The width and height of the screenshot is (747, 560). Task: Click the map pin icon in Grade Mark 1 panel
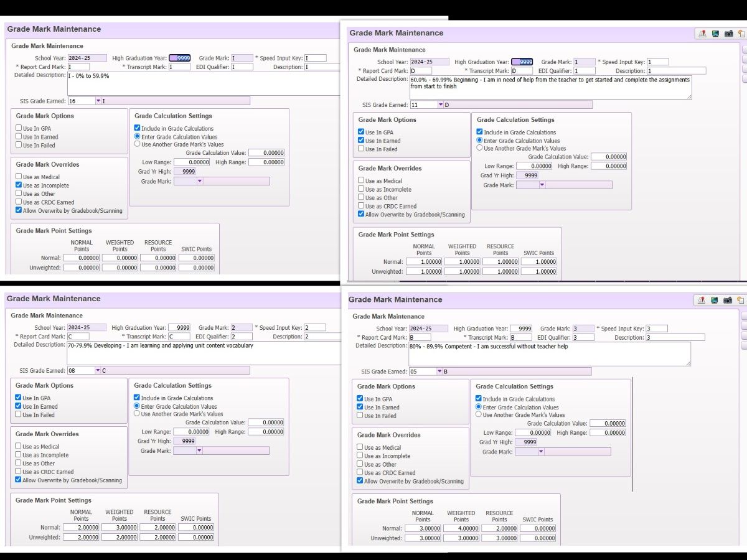(702, 34)
